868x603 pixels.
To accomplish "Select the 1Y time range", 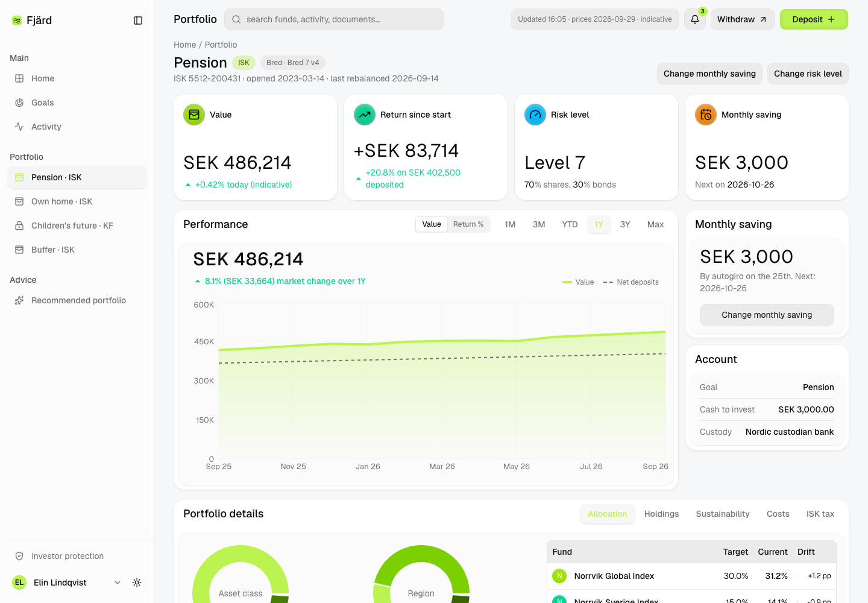I will tap(599, 224).
